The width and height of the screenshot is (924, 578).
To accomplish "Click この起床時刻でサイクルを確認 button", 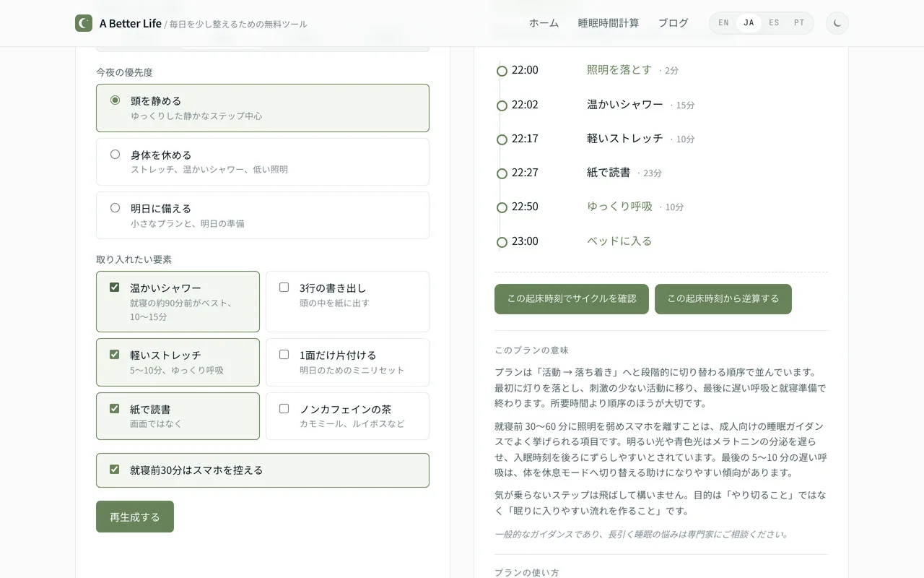I will click(572, 299).
